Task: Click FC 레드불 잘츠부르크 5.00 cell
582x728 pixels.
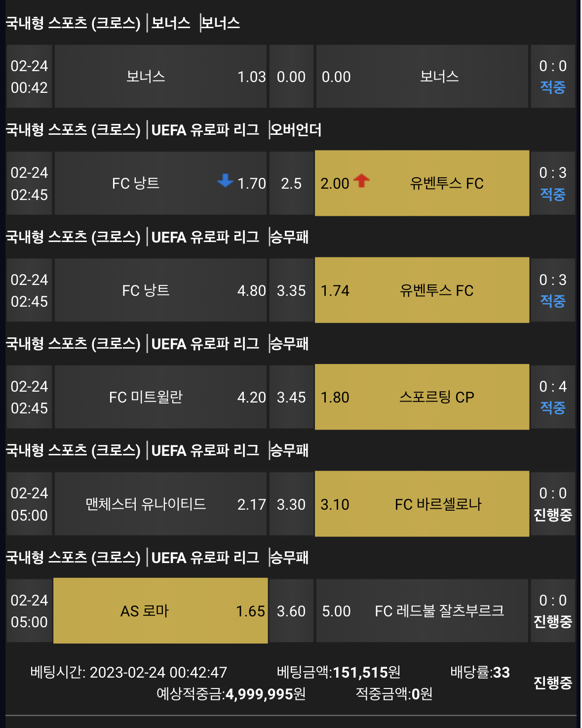Action: point(422,611)
